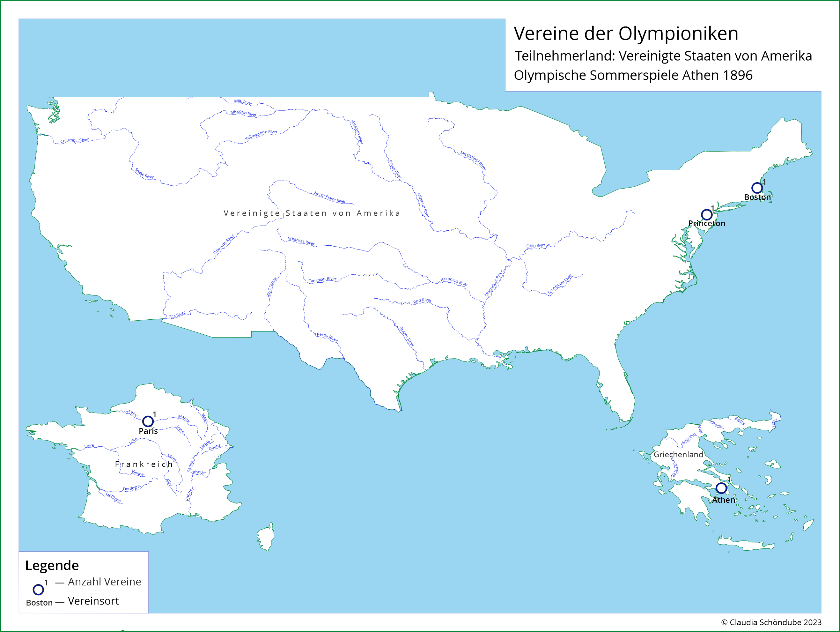Select the Vereinigte Staaten von Amerika label
The height and width of the screenshot is (632, 840).
tap(311, 213)
